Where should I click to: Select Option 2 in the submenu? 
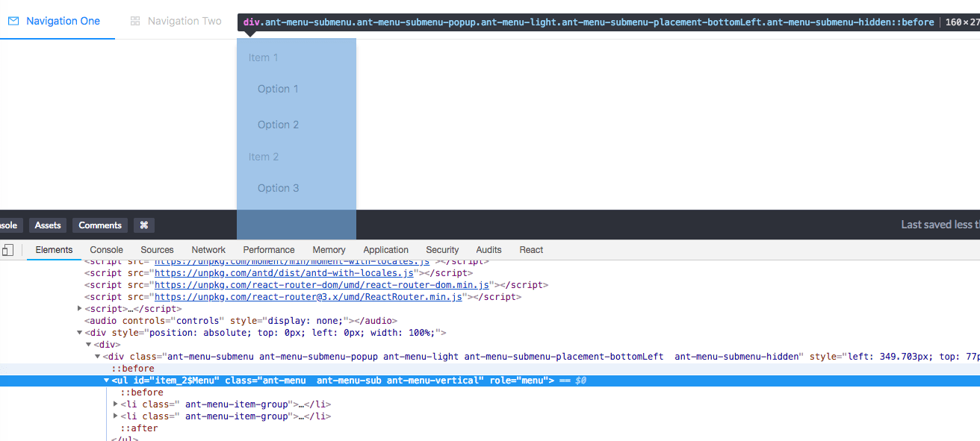click(x=278, y=125)
